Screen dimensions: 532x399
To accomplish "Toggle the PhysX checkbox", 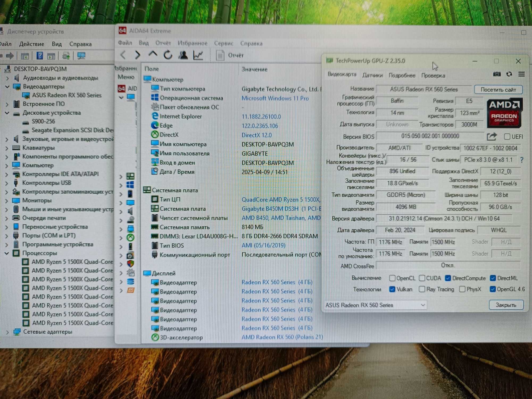I will click(462, 289).
